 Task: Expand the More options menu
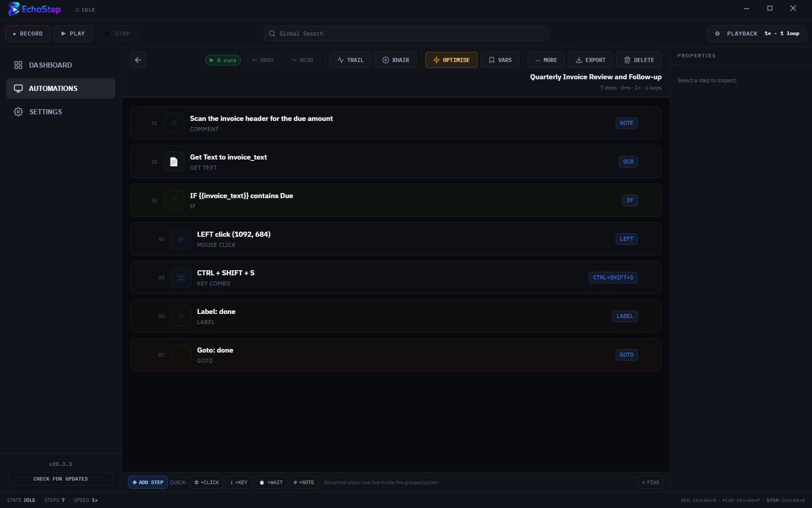click(546, 60)
